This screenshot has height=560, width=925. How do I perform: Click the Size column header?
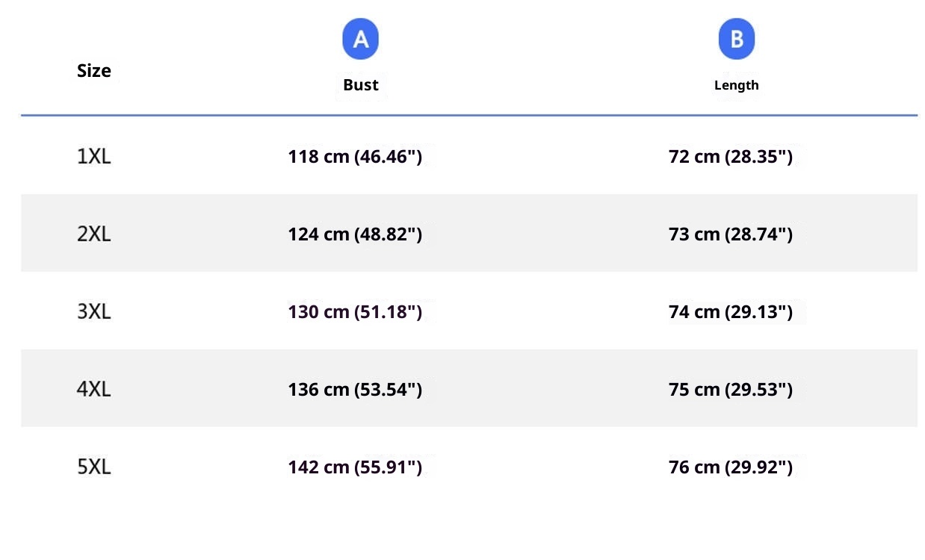94,71
